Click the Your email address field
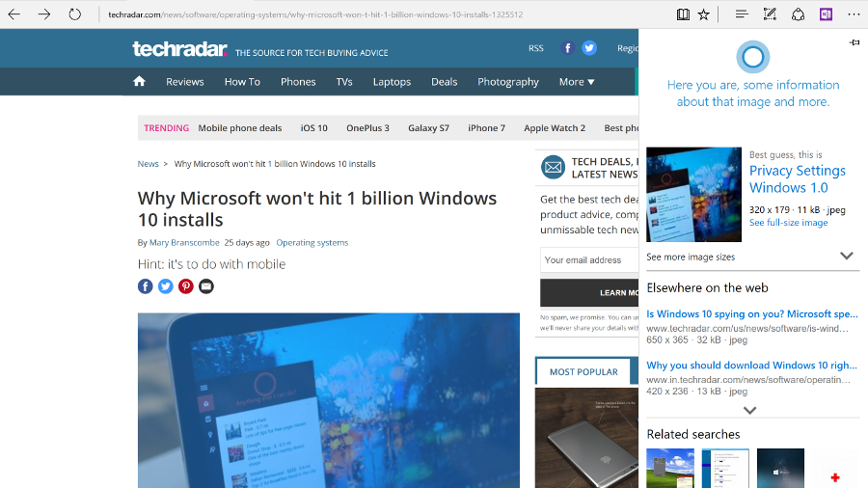 589,260
